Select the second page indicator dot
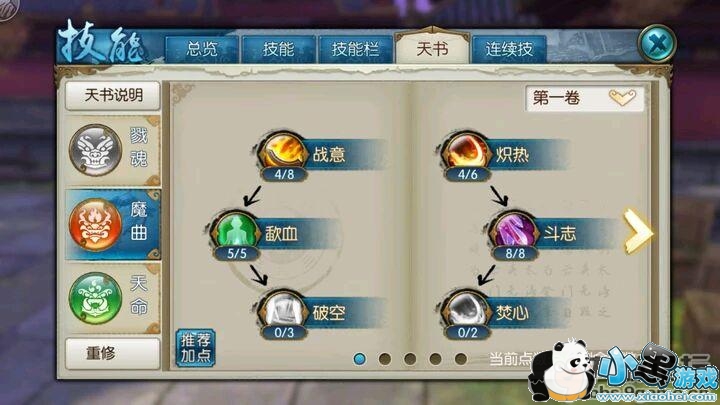 pos(385,359)
